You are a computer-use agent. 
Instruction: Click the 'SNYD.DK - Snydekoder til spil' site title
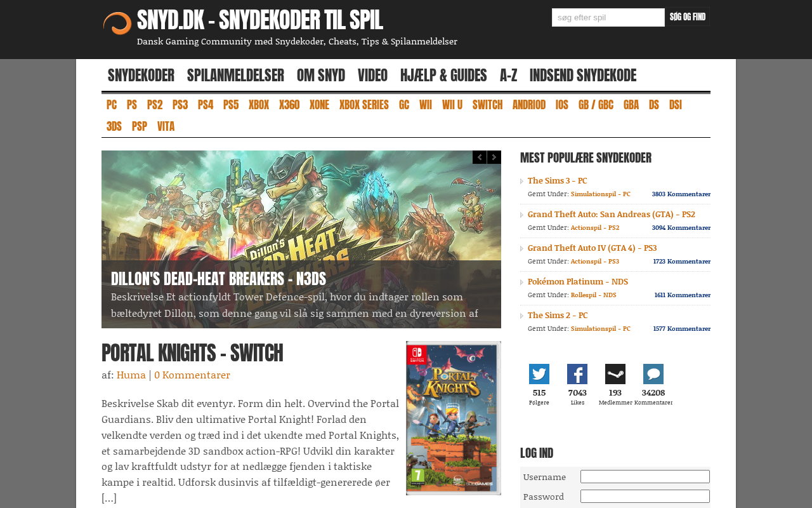260,20
